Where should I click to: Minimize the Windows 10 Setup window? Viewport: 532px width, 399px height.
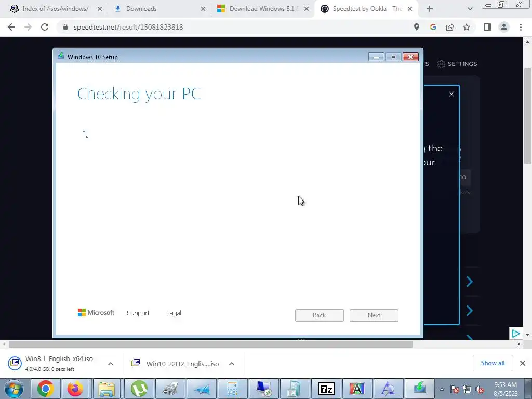pyautogui.click(x=376, y=57)
